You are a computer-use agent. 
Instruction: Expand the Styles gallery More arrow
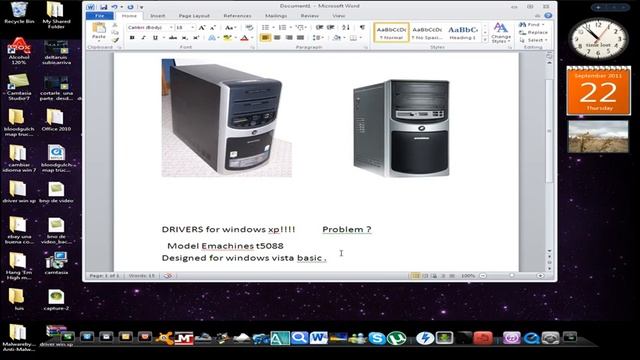coord(485,40)
